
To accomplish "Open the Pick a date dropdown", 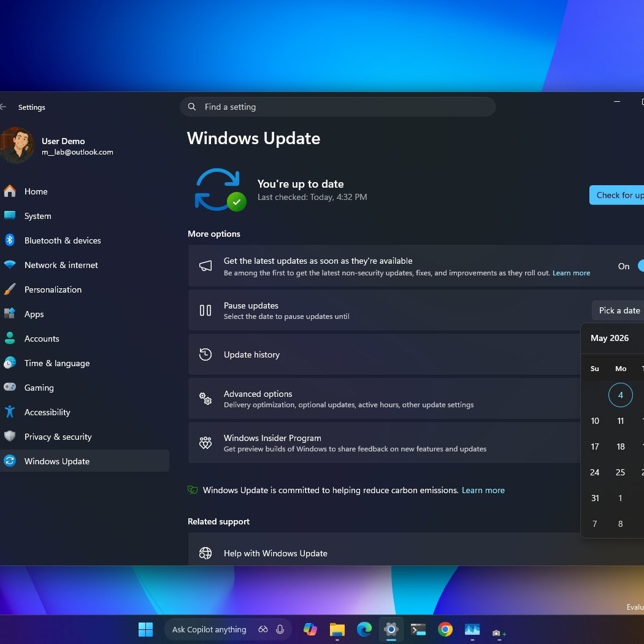I will pos(618,310).
